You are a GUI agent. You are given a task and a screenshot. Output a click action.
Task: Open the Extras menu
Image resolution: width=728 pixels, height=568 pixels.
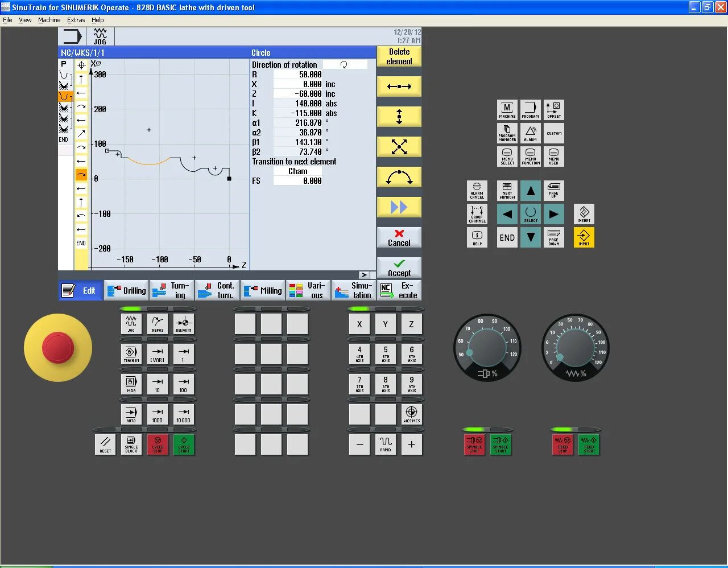[76, 20]
